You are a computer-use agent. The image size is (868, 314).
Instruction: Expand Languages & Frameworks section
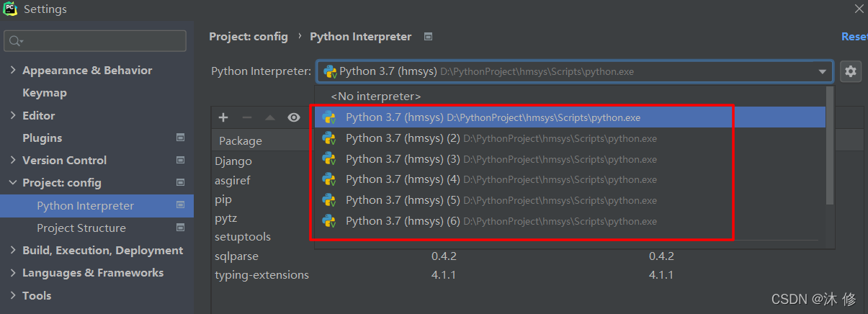point(14,273)
